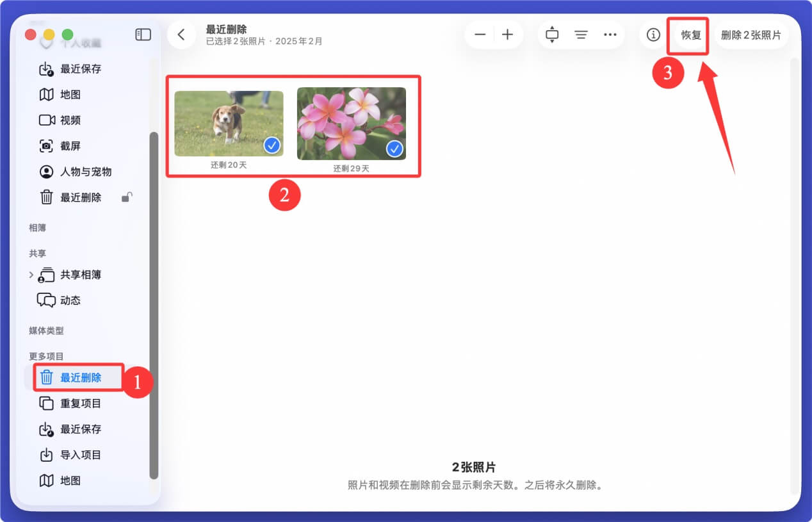This screenshot has height=522, width=812.
Task: Expand the 共享相簿 tree item
Action: [x=31, y=274]
